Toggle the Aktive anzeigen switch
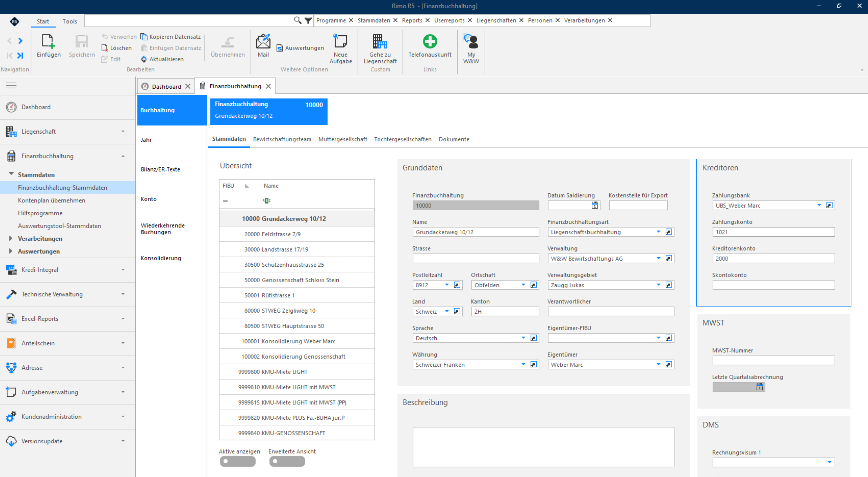868x477 pixels. (238, 461)
